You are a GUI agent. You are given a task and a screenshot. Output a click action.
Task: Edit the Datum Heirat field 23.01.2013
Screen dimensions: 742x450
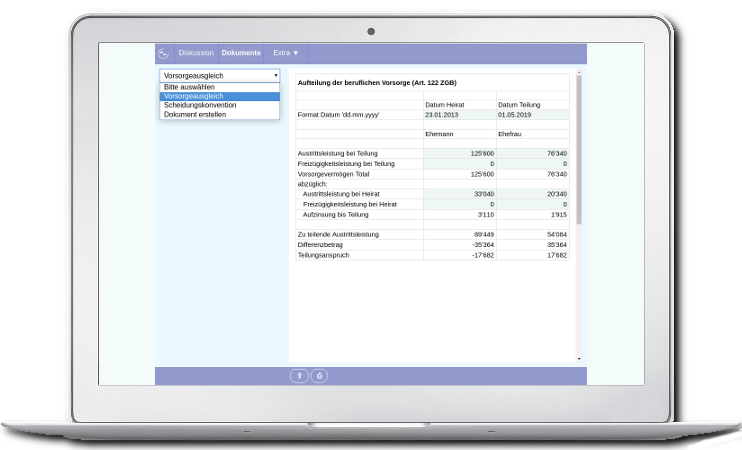click(459, 114)
